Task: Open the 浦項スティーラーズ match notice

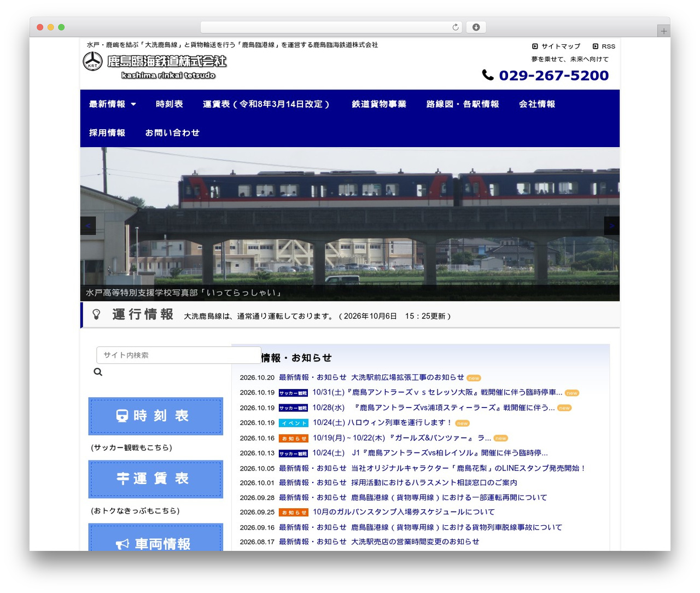Action: (434, 408)
